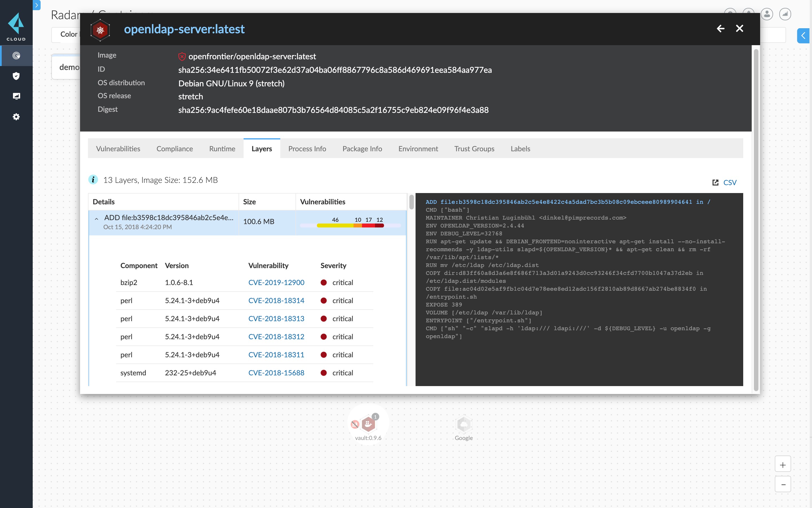Screen dimensions: 812x508
Task: Click the image ID sha256 value
Action: point(335,70)
